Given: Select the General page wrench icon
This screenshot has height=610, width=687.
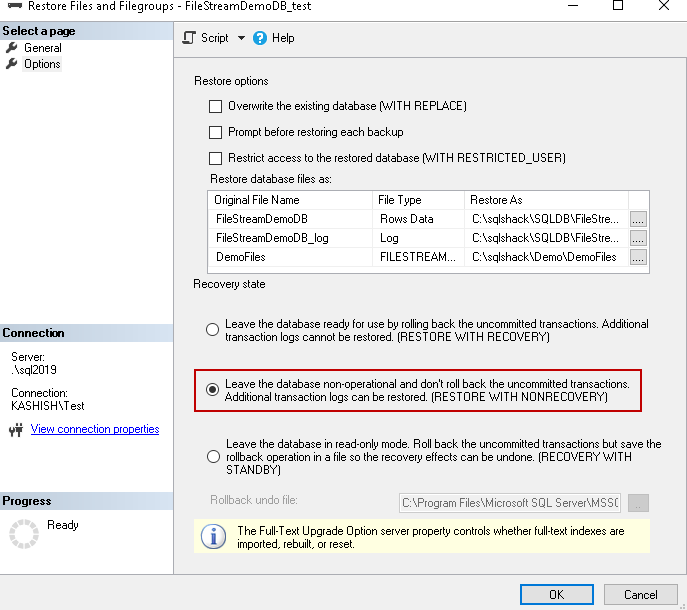Looking at the screenshot, I should pyautogui.click(x=12, y=48).
